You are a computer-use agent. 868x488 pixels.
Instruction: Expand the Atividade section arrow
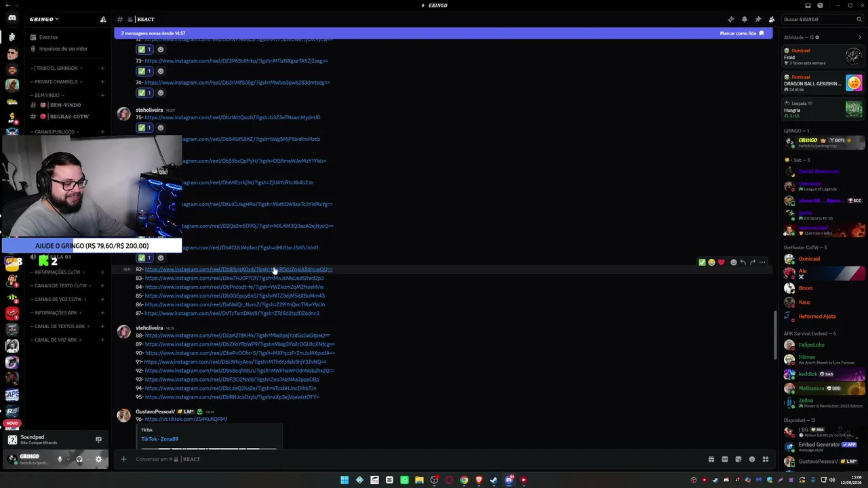[860, 37]
